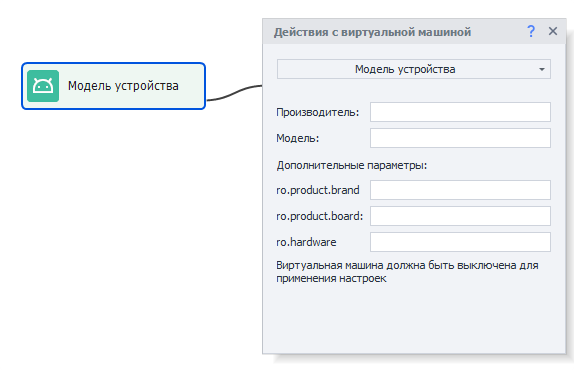Close the virtual machine actions dialog
Screen dimensions: 574x370
click(553, 31)
